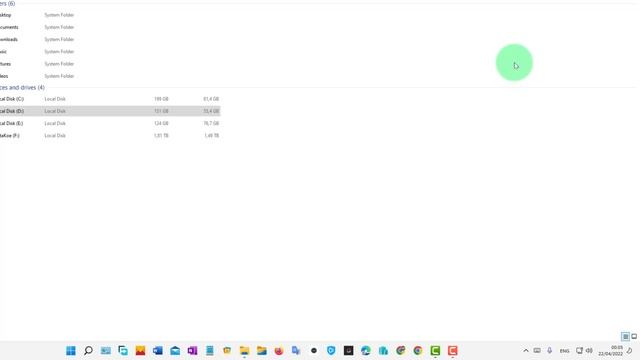The image size is (640, 360).
Task: Select the Pictures system folder row
Action: point(110,64)
